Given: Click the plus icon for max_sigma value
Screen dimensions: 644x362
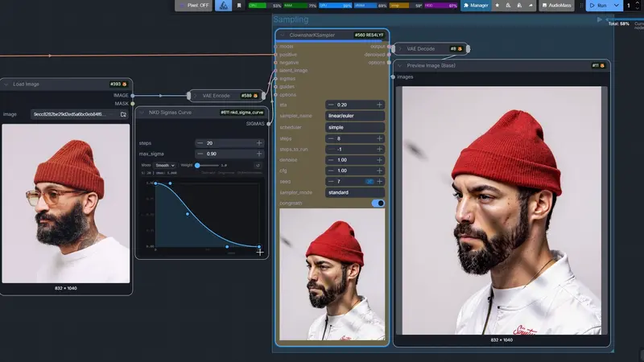Looking at the screenshot, I should [x=259, y=154].
